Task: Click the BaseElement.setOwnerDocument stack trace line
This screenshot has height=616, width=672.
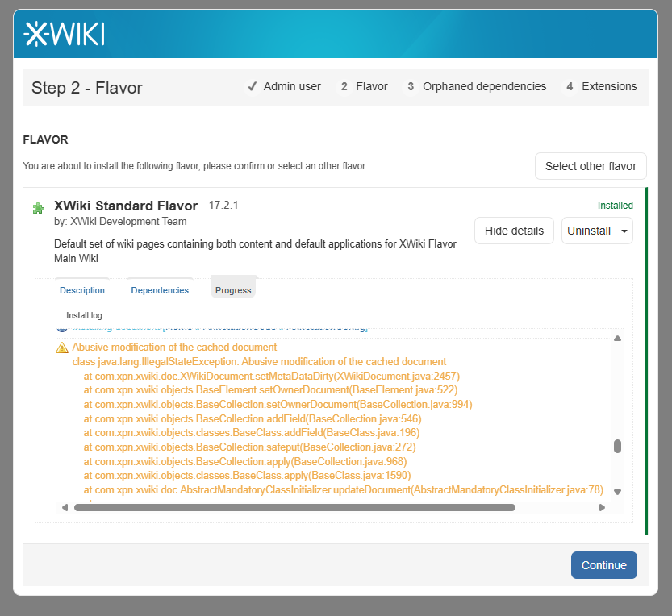Action: (x=271, y=389)
